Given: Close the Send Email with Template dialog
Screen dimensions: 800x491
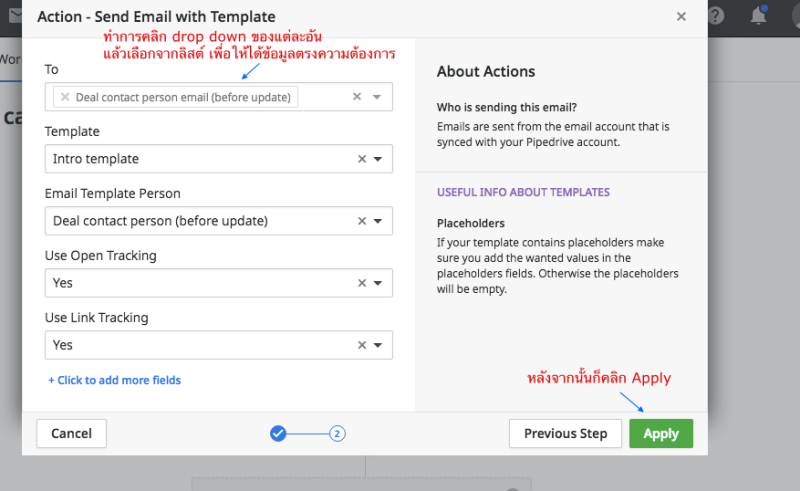Looking at the screenshot, I should pyautogui.click(x=681, y=16).
